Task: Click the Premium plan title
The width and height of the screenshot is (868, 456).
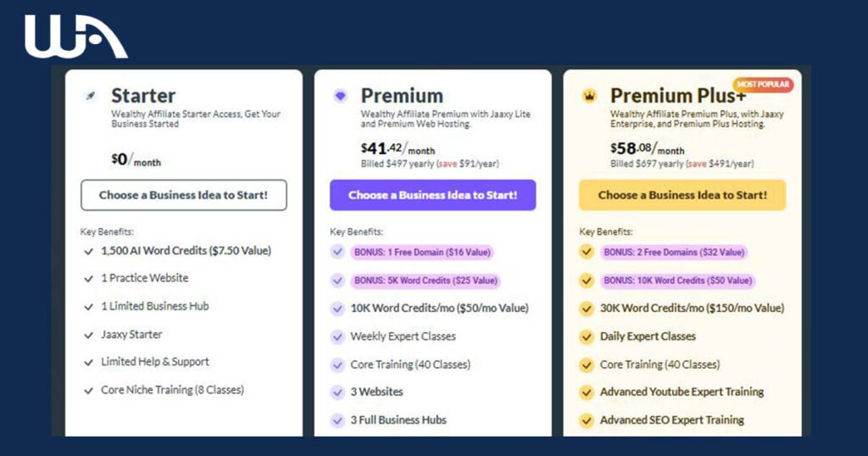Action: [x=402, y=96]
